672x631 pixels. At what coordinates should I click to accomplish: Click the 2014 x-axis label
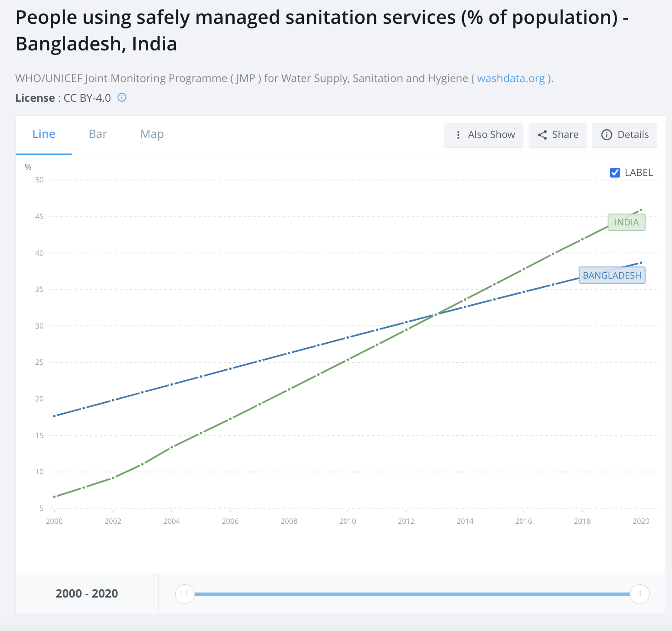click(x=465, y=521)
